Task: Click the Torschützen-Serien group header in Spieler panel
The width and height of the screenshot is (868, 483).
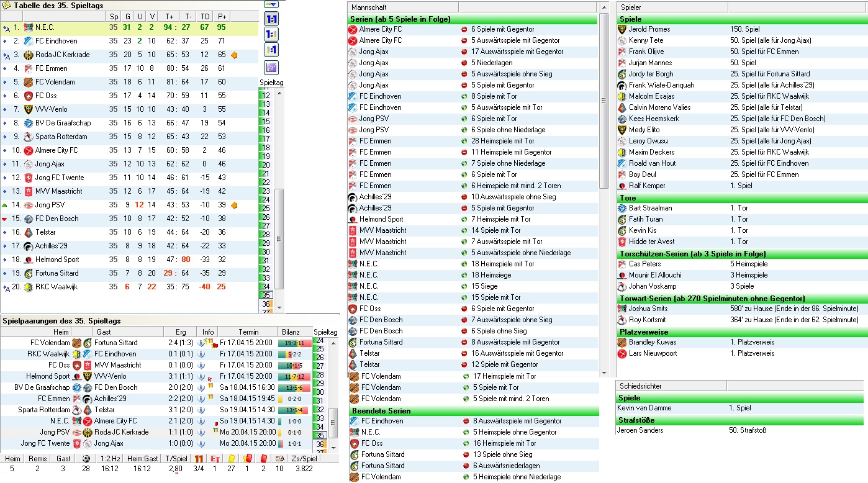Action: 742,253
